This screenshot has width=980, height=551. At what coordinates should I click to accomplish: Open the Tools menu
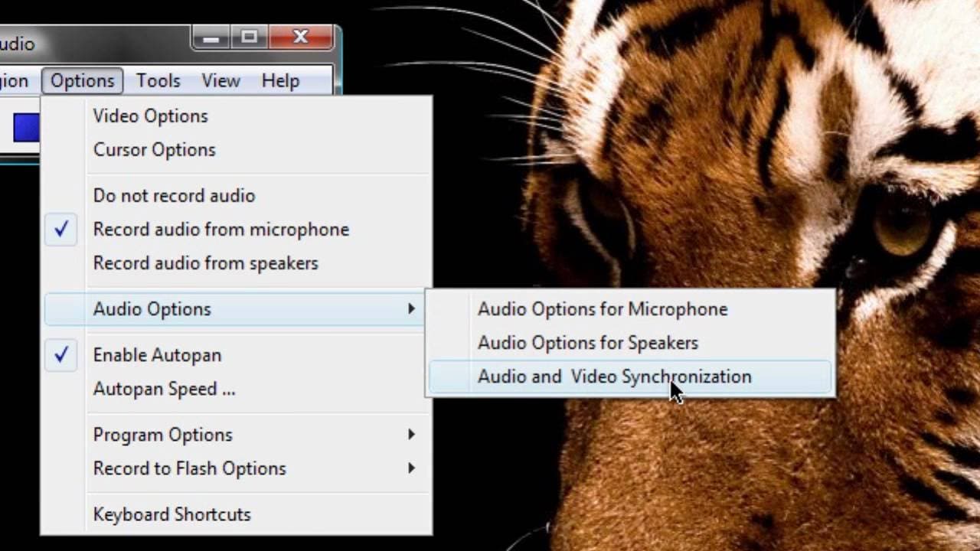tap(158, 80)
